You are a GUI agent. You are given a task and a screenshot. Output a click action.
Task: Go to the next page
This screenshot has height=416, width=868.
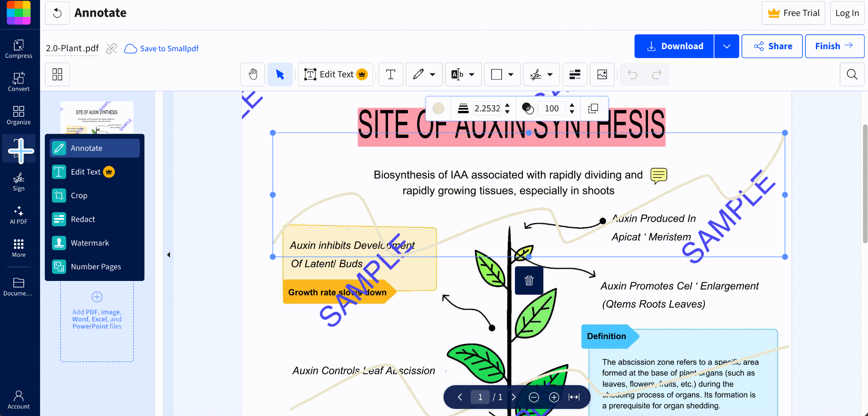[514, 397]
